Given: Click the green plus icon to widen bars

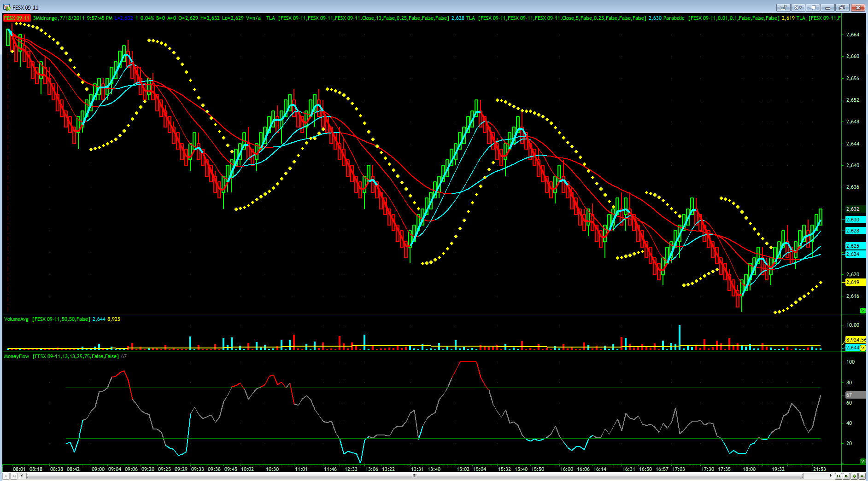Looking at the screenshot, I should click(855, 476).
